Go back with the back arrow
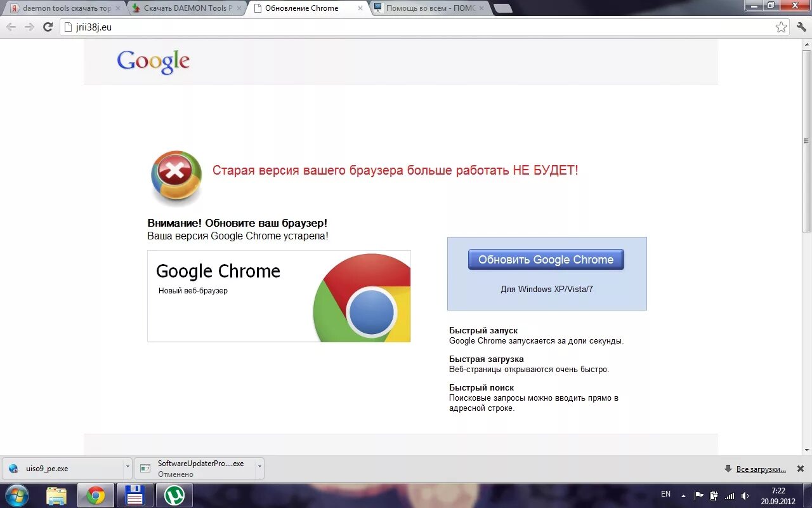 11,27
